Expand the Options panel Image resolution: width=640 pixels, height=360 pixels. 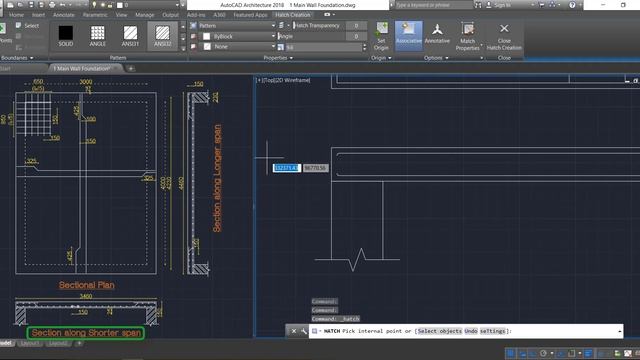pos(436,58)
